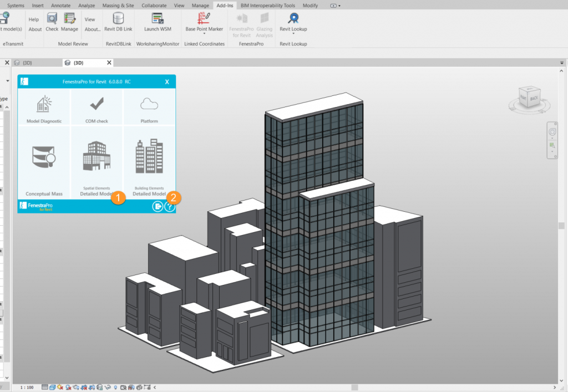Image resolution: width=568 pixels, height=392 pixels.
Task: Open the View ribbon tab
Action: pyautogui.click(x=179, y=6)
